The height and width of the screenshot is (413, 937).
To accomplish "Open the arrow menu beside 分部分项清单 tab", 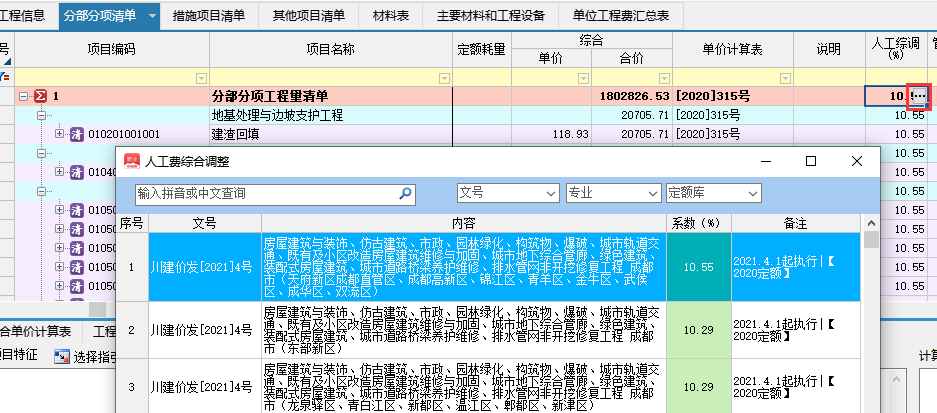I will (151, 16).
